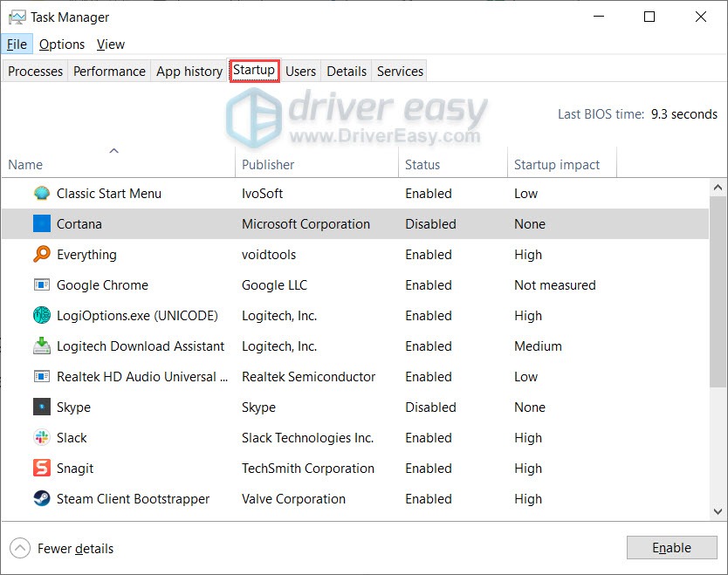The height and width of the screenshot is (575, 728).
Task: Click the Snagit icon
Action: click(x=42, y=468)
